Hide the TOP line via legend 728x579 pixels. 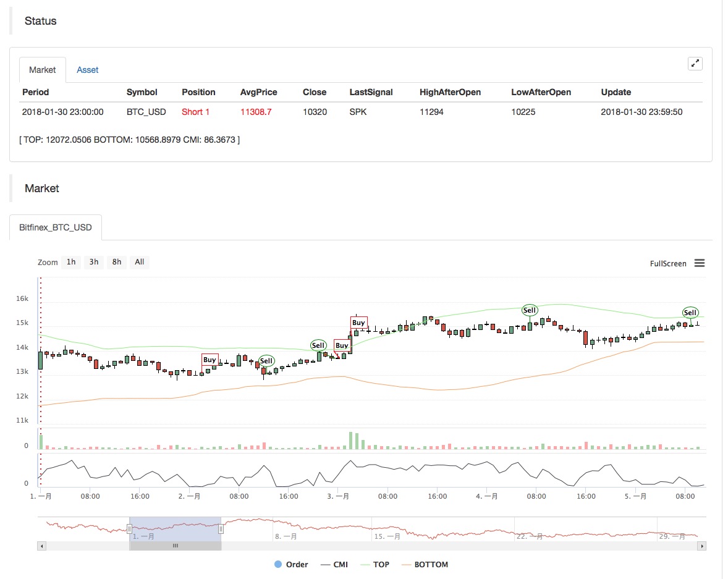click(x=375, y=564)
